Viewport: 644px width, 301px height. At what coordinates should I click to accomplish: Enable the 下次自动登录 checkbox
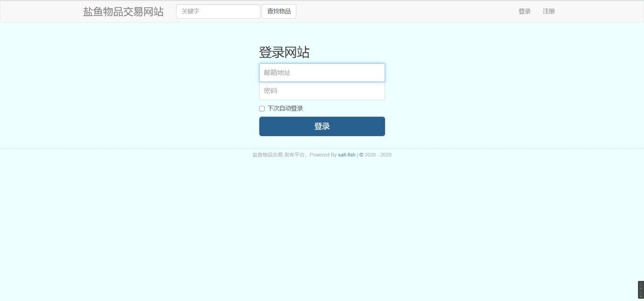pyautogui.click(x=262, y=109)
